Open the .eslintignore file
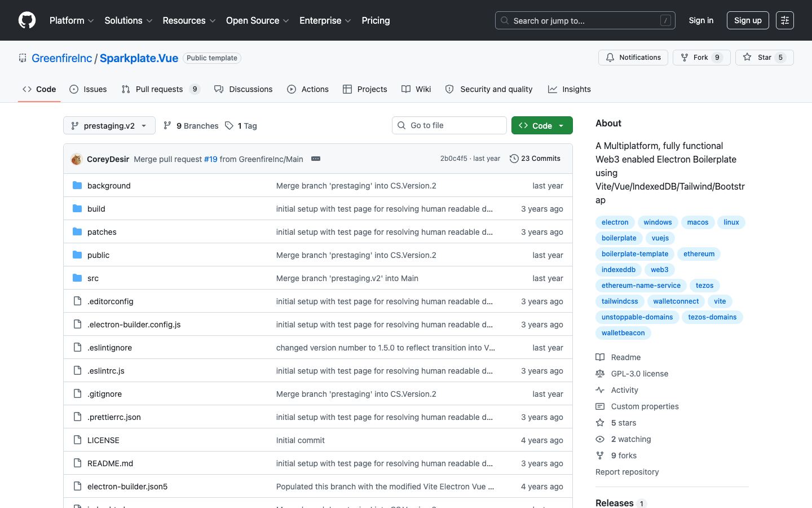Viewport: 812px width, 508px height. (x=110, y=348)
